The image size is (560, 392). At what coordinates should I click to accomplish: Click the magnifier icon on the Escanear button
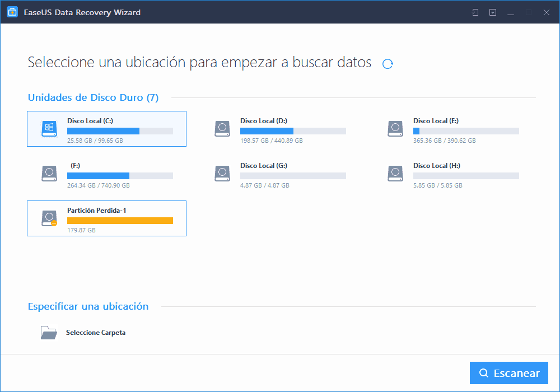[x=484, y=373]
